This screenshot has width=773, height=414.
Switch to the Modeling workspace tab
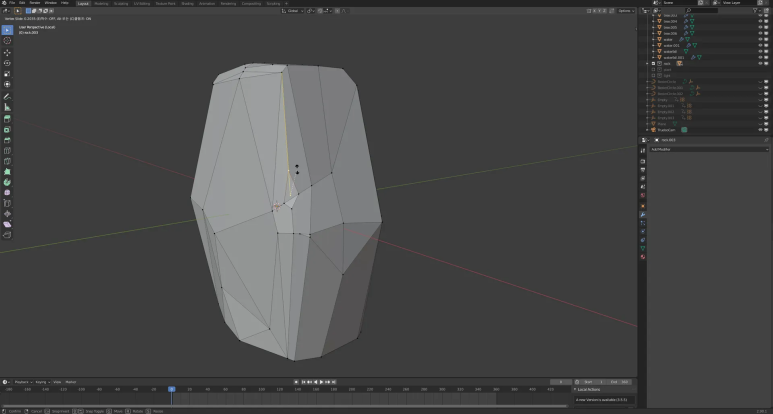[101, 3]
